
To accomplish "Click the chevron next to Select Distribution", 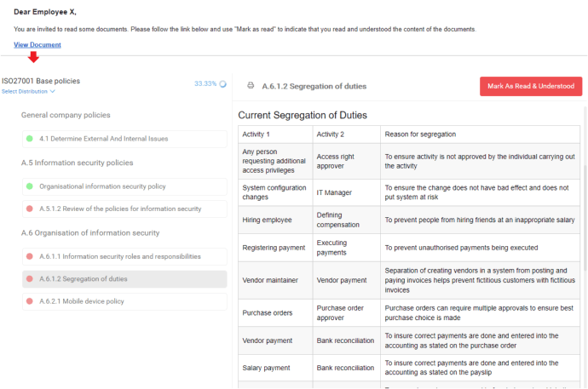I will (53, 91).
